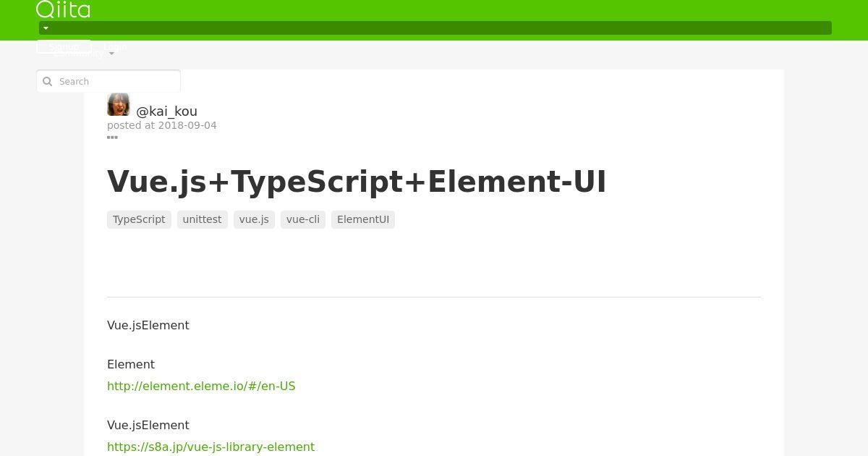Screen dimensions: 868x456
Task: Click the Qiita logo
Action: tap(63, 9)
